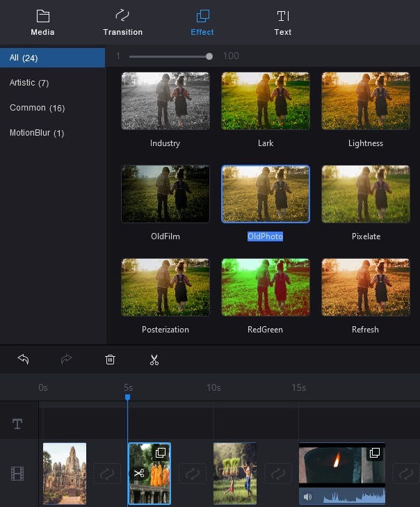Click the Undo arrow icon
The image size is (420, 507).
pos(23,360)
